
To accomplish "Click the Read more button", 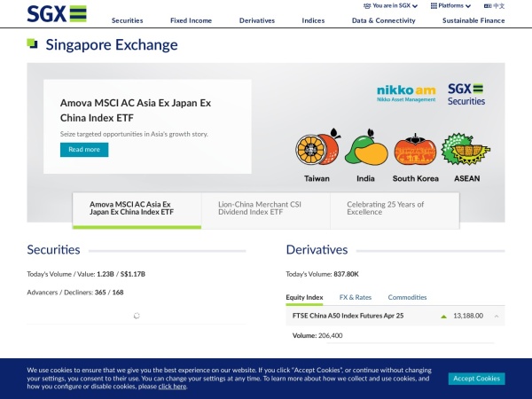I will pos(84,150).
